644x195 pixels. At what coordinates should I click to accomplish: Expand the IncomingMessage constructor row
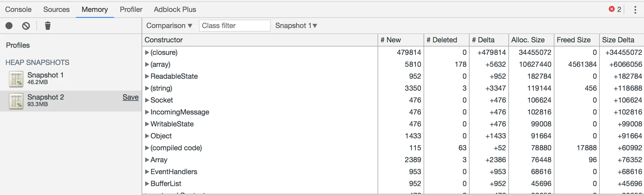(x=147, y=112)
